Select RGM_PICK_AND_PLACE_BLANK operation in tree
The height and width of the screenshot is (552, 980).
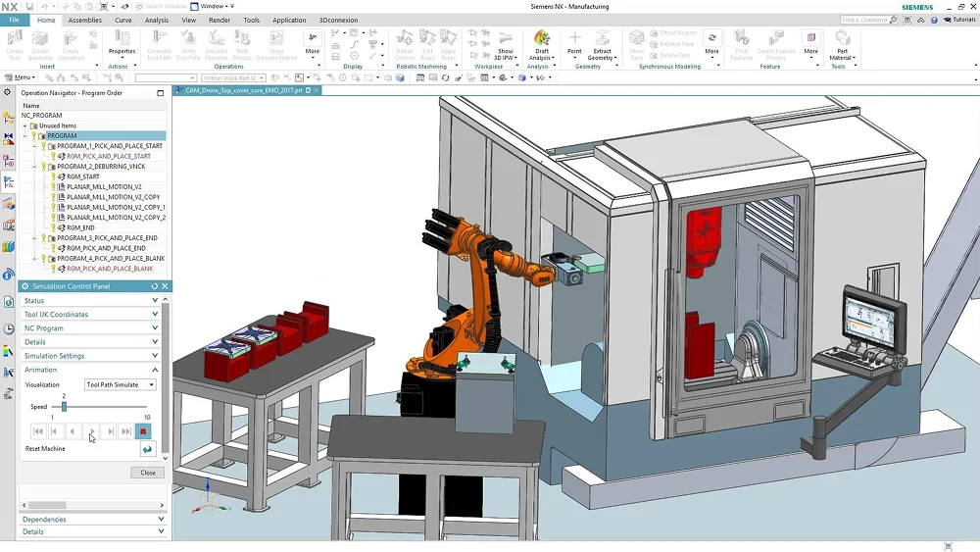coord(110,269)
